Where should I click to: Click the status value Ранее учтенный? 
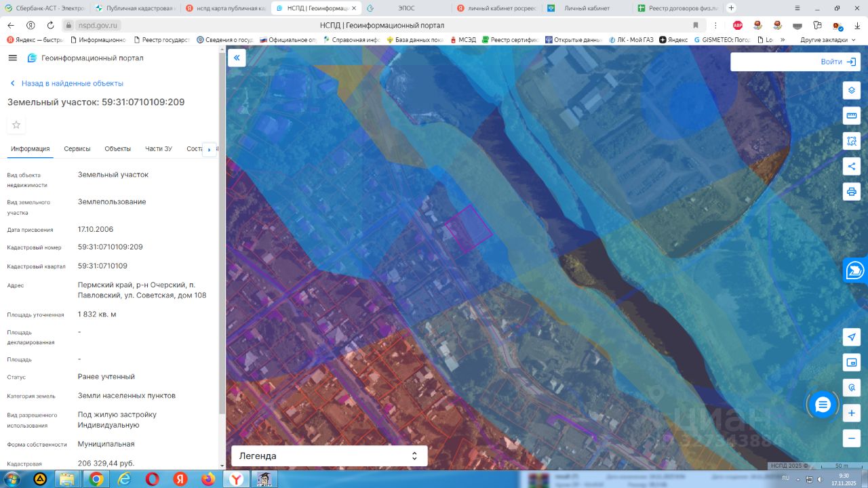pos(106,376)
